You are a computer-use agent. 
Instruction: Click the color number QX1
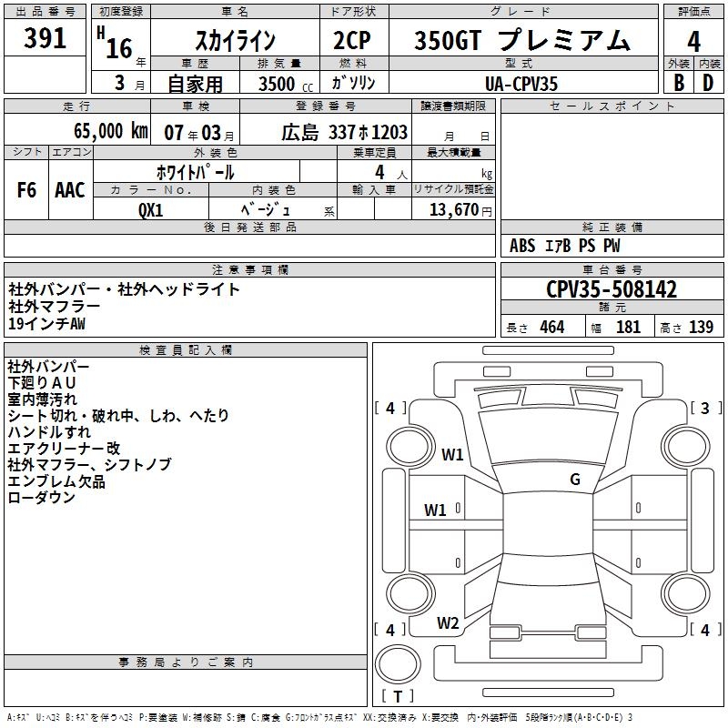pyautogui.click(x=150, y=210)
